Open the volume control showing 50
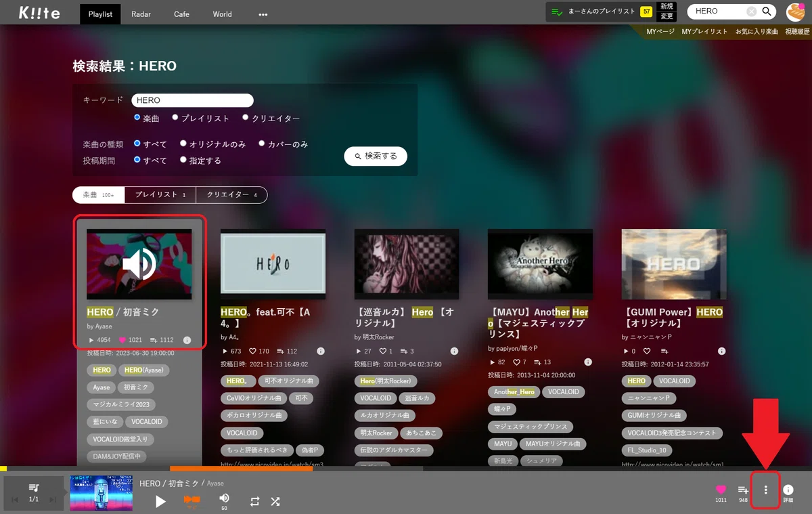 point(224,501)
